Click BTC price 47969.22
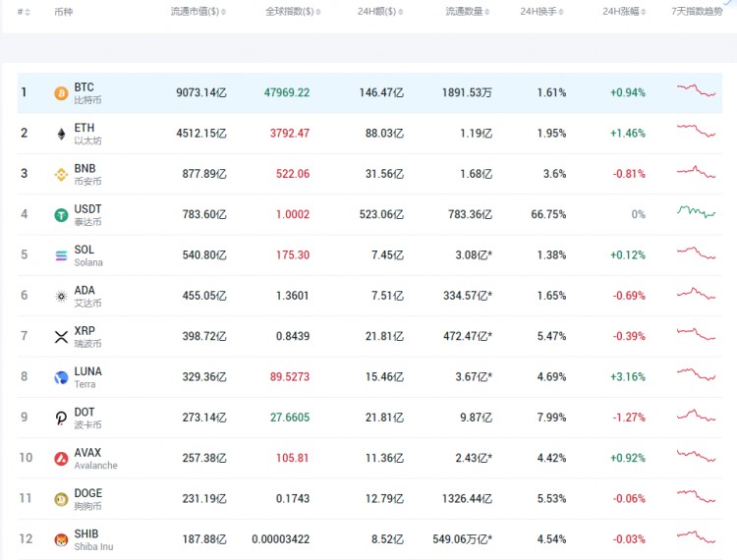 pyautogui.click(x=287, y=92)
